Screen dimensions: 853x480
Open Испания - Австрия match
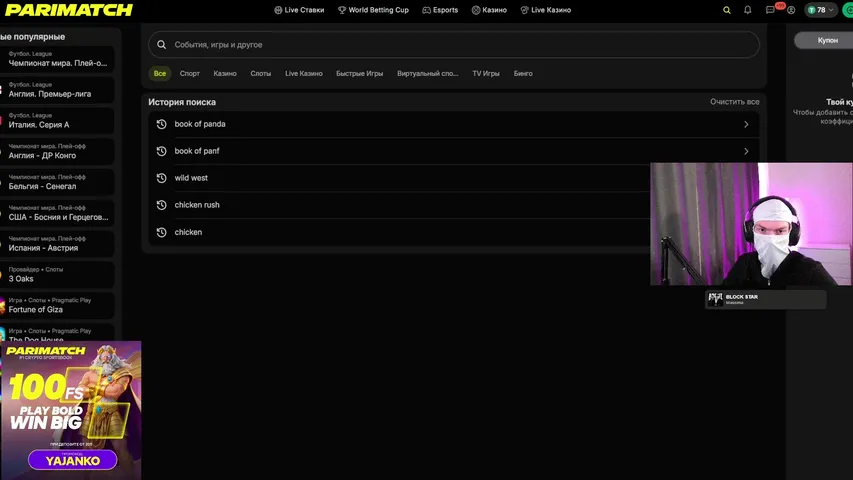(x=57, y=244)
